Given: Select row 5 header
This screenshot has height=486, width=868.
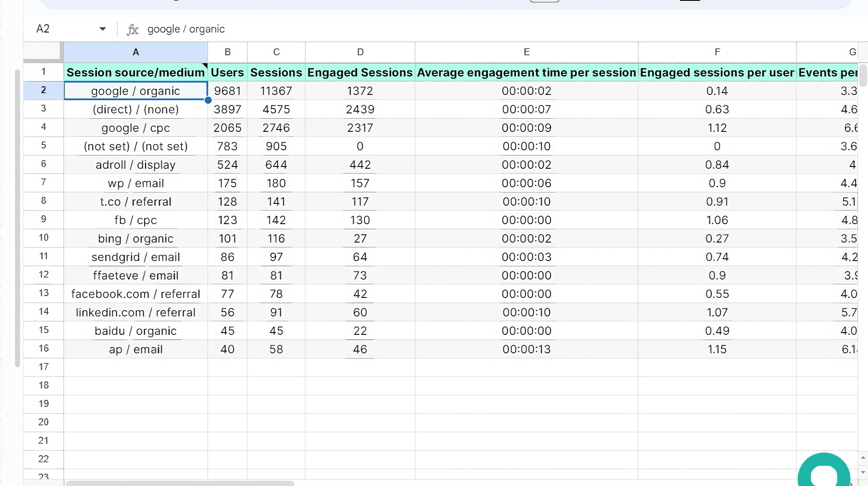Looking at the screenshot, I should [43, 145].
